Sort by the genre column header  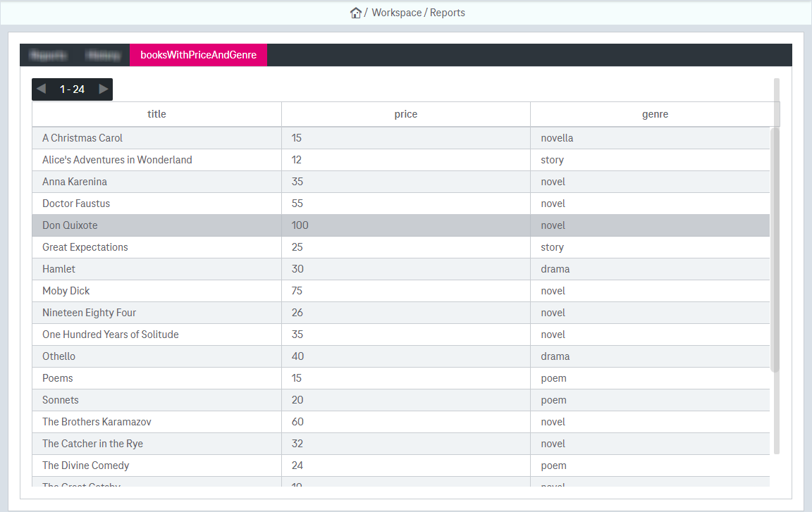point(655,114)
